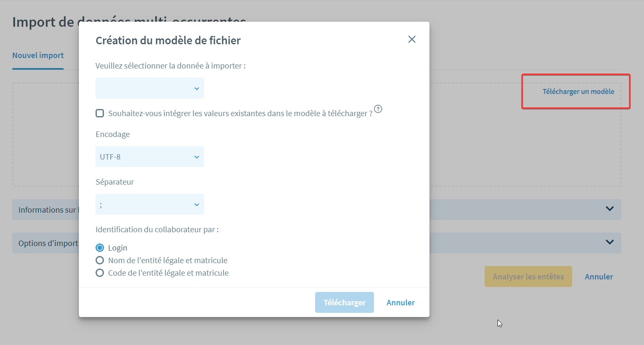The height and width of the screenshot is (345, 644).
Task: Select Nom de l'entité légale et matricule
Action: pyautogui.click(x=100, y=260)
